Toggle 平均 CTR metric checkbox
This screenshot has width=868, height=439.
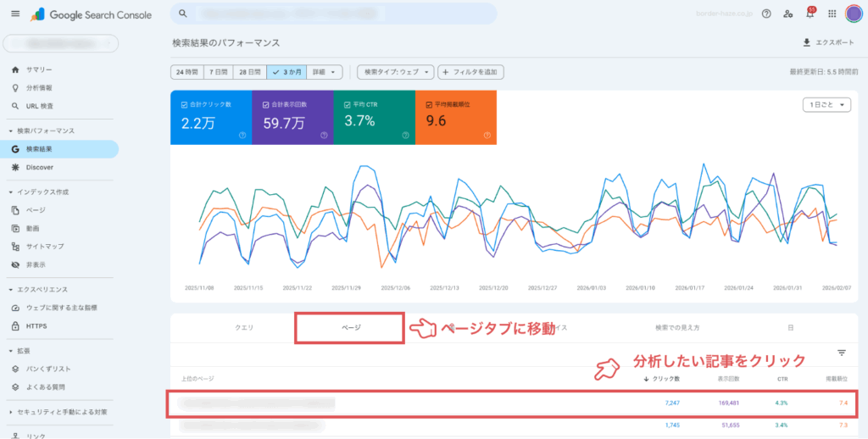pos(347,104)
